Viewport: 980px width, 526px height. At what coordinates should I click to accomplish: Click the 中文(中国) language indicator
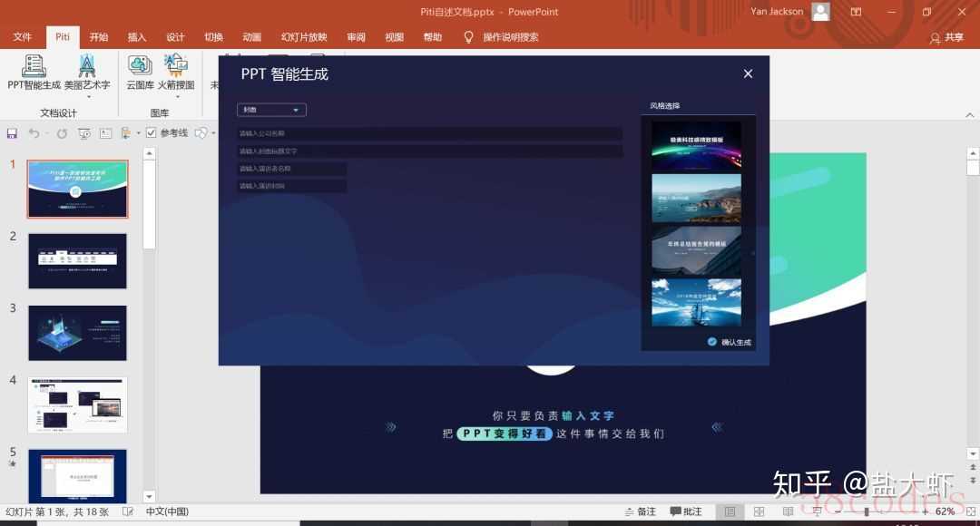coord(167,511)
